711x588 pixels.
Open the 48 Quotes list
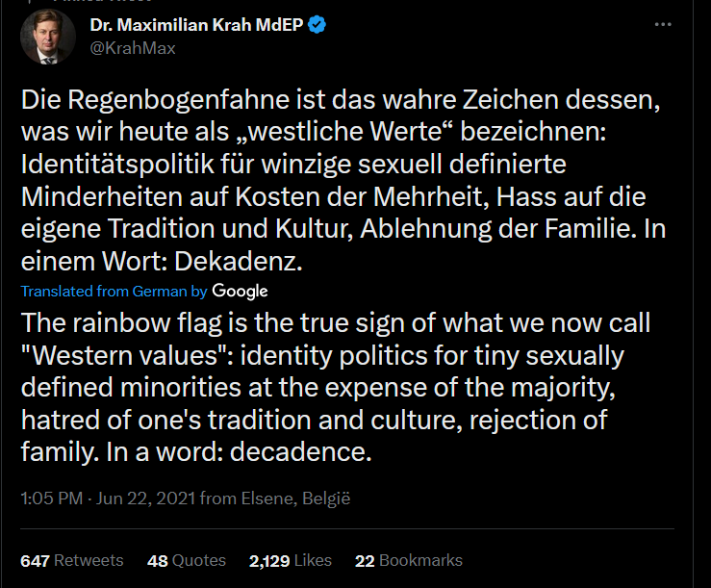tap(187, 561)
